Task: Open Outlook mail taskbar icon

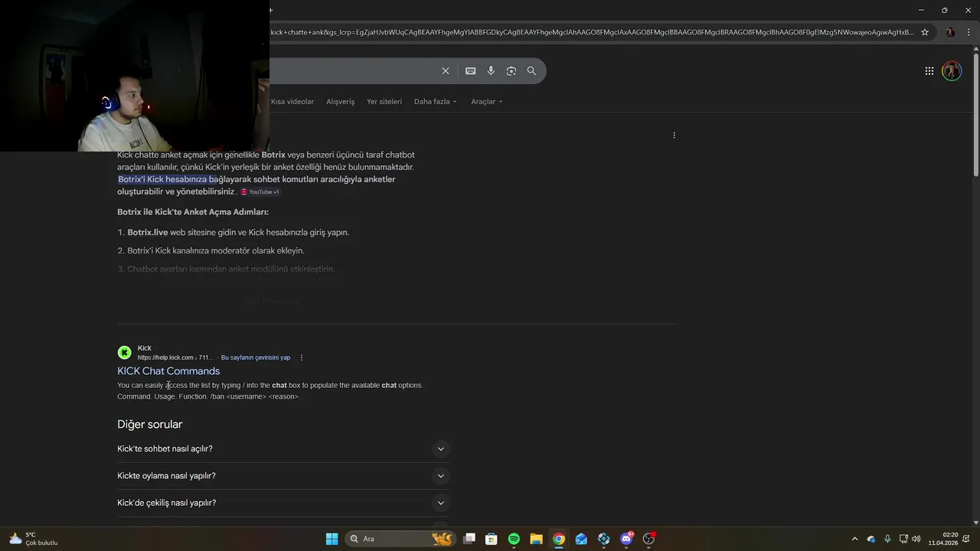Action: point(581,539)
